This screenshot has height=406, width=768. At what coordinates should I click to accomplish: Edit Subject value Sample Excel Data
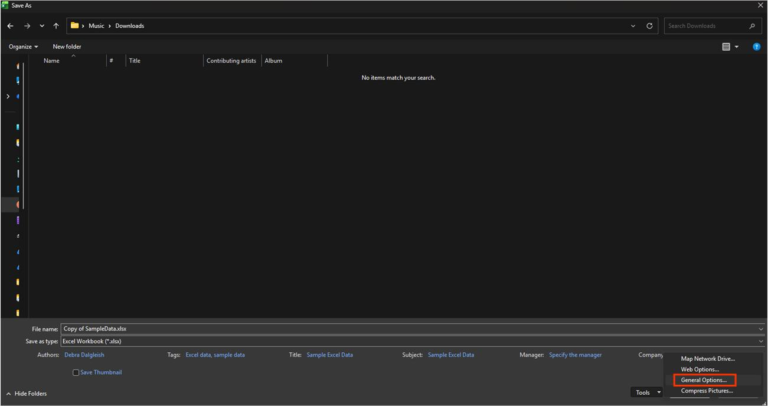tap(451, 355)
